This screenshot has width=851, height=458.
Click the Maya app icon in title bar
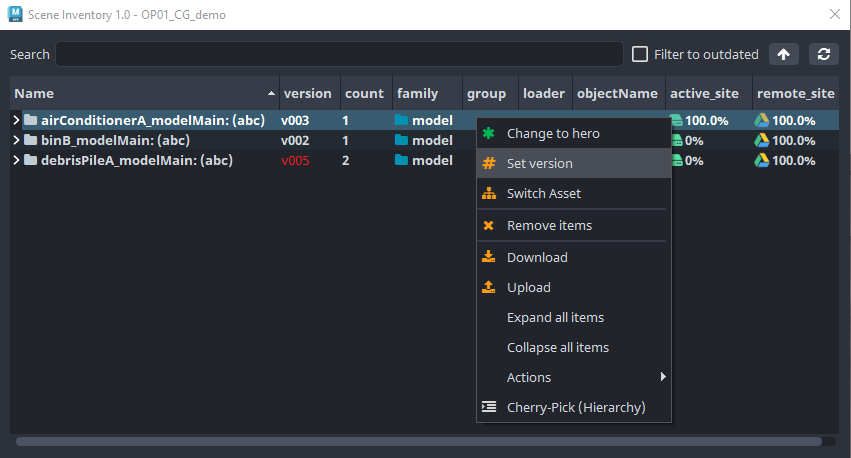[x=15, y=14]
